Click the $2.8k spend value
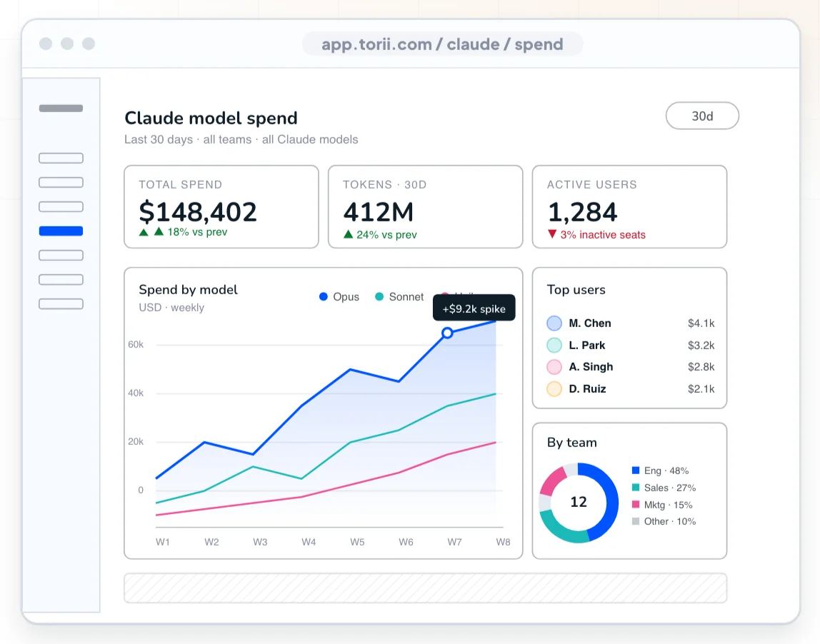 click(x=701, y=367)
